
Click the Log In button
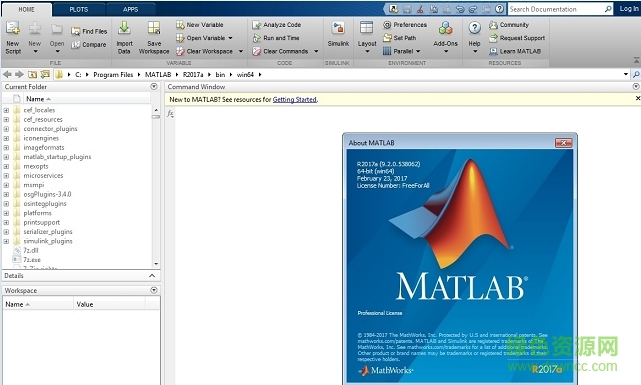click(628, 9)
